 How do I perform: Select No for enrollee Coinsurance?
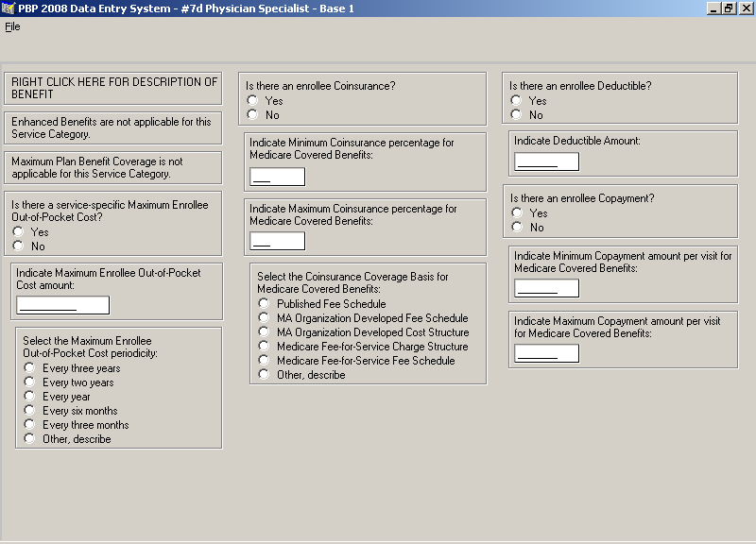(x=252, y=114)
